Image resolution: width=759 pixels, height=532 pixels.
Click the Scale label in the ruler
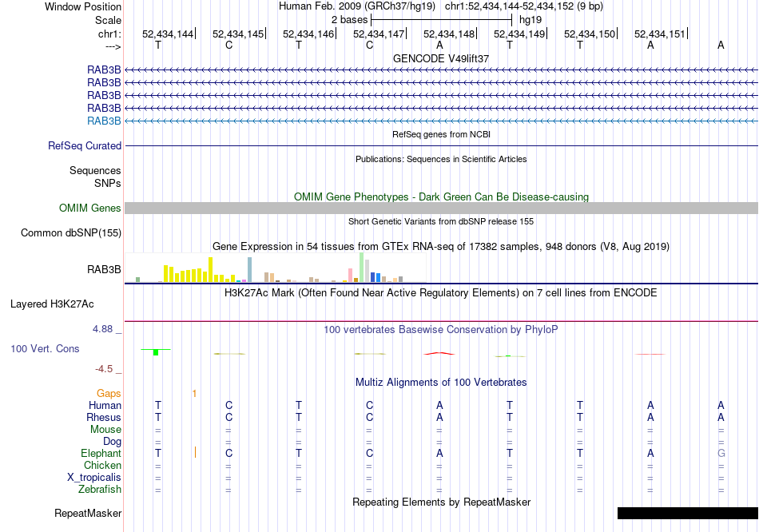(x=108, y=20)
